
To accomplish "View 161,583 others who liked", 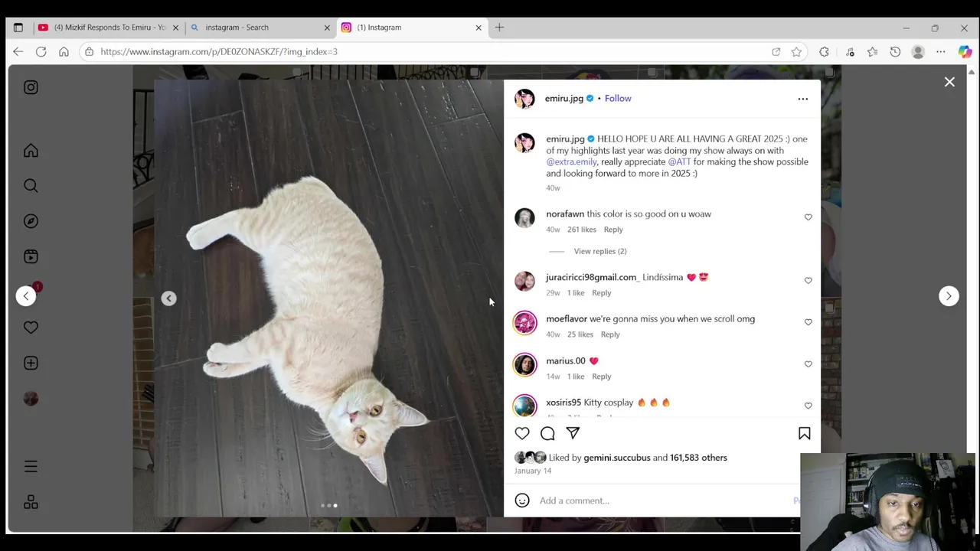I will pyautogui.click(x=698, y=458).
